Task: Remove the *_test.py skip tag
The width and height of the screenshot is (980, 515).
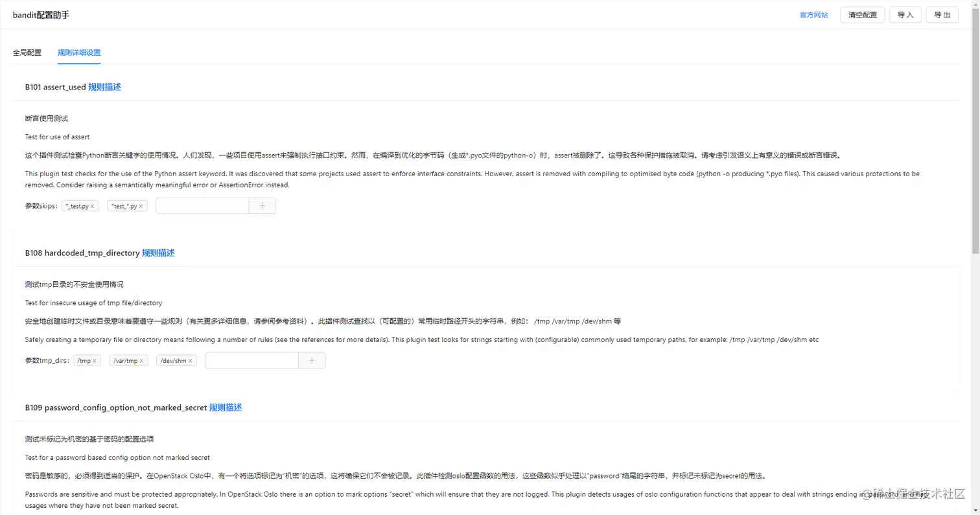Action: (93, 206)
